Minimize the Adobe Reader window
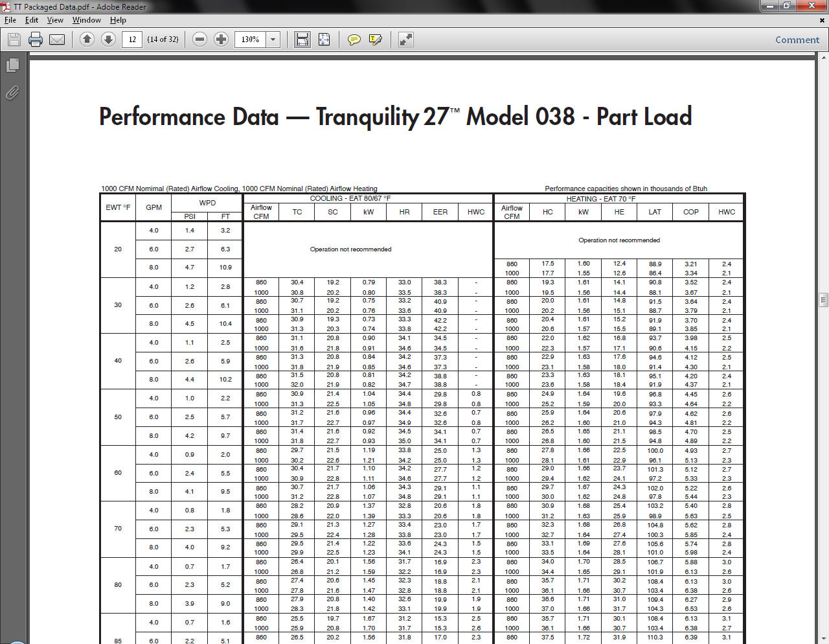This screenshot has height=644, width=829. point(769,6)
